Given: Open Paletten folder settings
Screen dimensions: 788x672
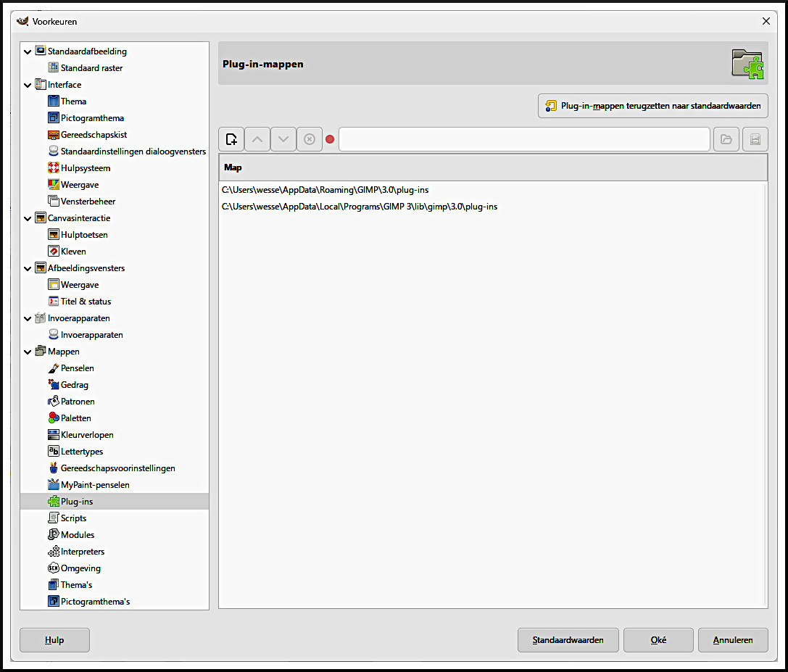Looking at the screenshot, I should [x=76, y=418].
